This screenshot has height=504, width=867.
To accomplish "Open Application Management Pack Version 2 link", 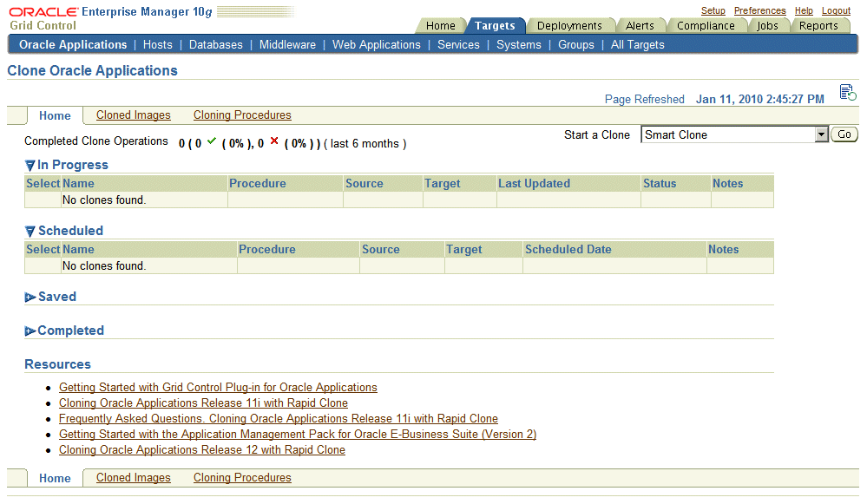I will pos(298,435).
